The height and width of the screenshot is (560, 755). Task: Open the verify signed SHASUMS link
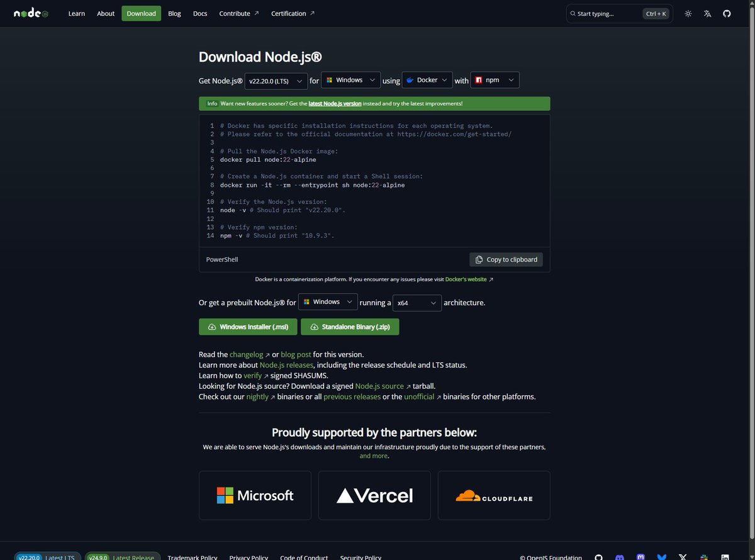[256, 376]
